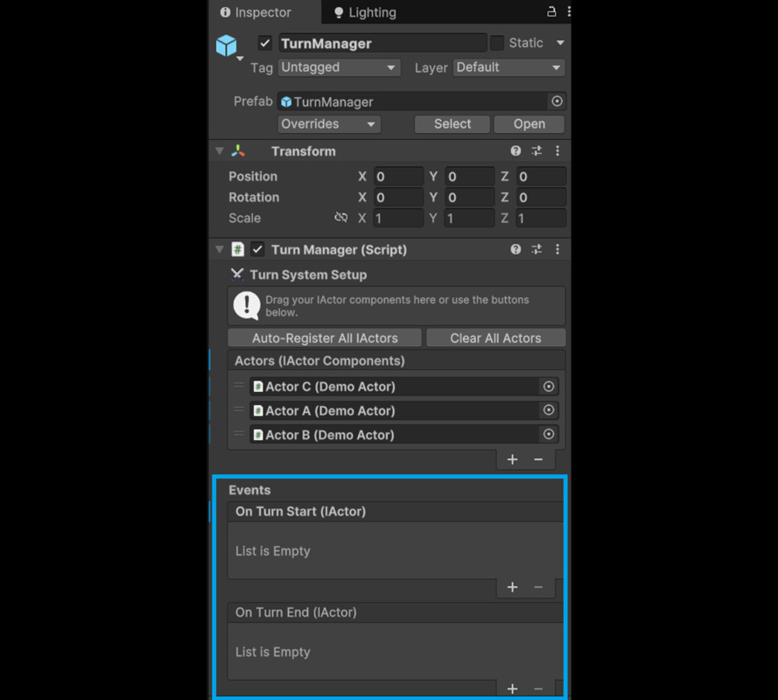Open the Layer dropdown showing Default

508,67
